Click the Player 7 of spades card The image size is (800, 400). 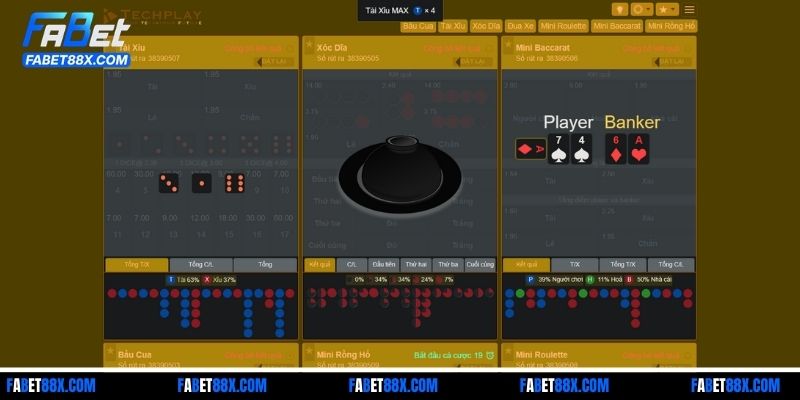(x=558, y=149)
